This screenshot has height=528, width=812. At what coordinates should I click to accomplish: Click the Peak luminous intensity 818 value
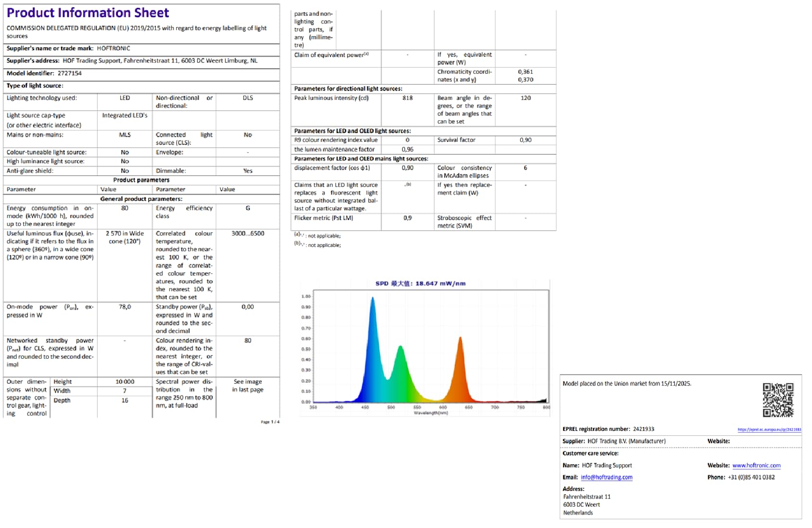(x=408, y=98)
